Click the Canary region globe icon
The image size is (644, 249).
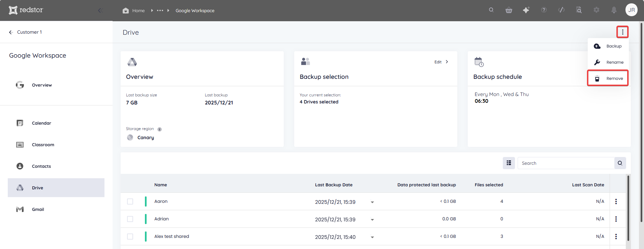click(x=130, y=137)
